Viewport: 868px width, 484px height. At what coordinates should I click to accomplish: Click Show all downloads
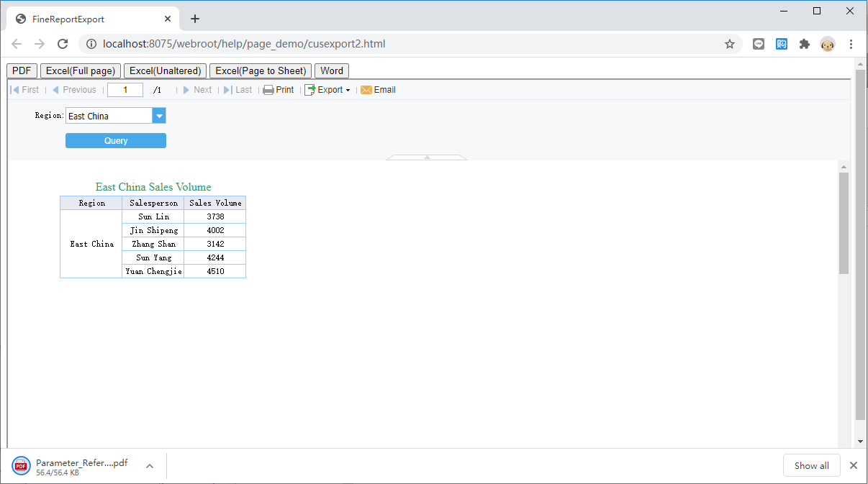point(812,465)
